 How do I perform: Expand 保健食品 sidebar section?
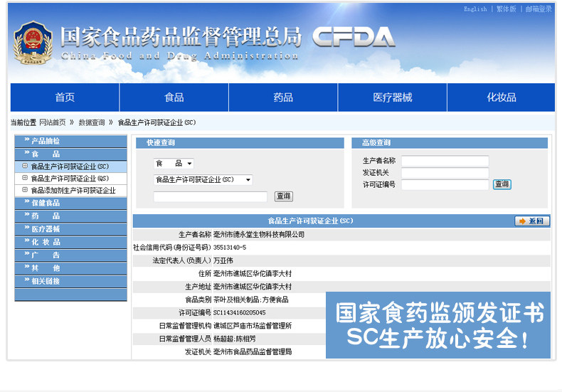70,203
